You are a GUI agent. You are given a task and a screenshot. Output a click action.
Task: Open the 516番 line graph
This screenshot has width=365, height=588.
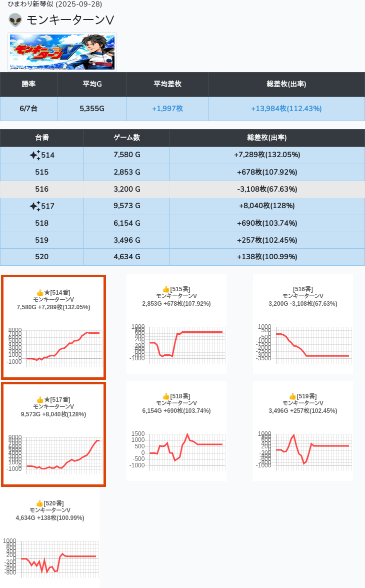pos(302,344)
